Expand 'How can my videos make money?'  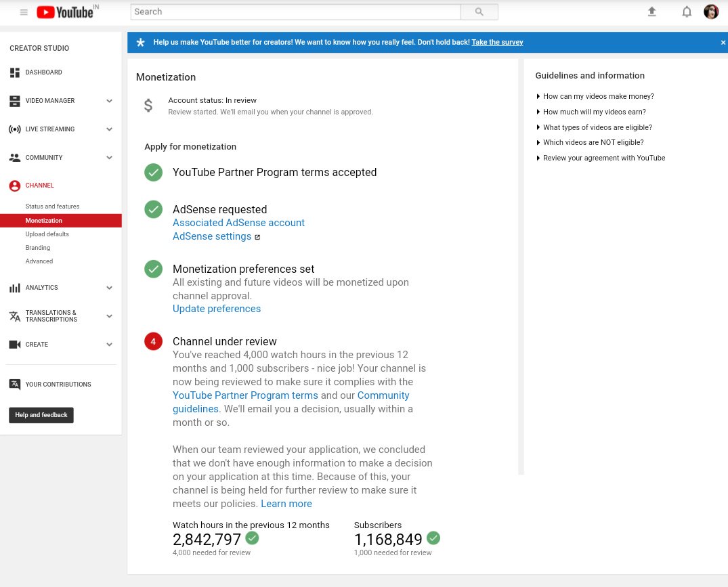pyautogui.click(x=595, y=97)
